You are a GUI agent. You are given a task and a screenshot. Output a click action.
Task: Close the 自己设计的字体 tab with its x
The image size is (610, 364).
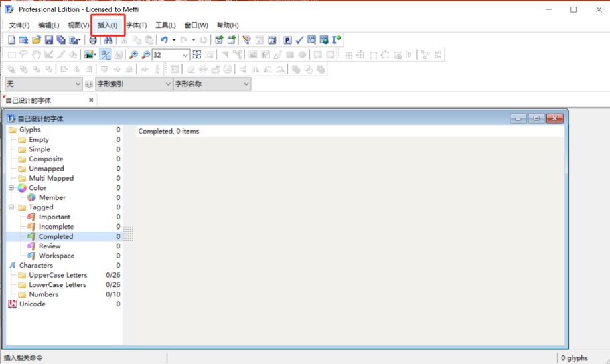coord(91,100)
